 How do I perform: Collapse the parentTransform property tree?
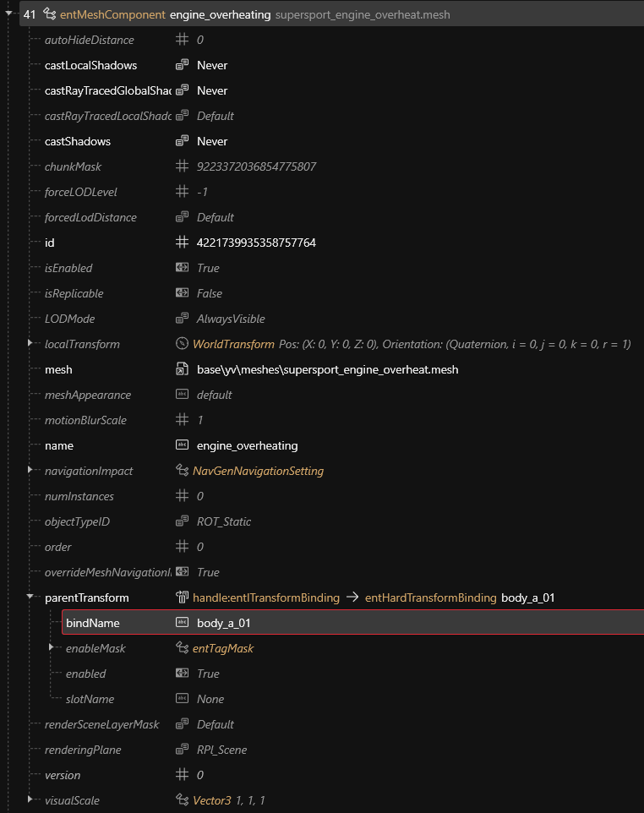31,597
